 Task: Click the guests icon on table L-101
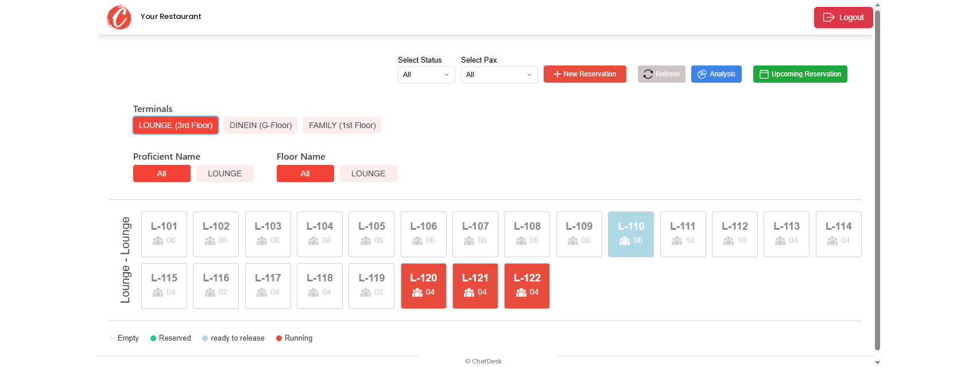(x=158, y=241)
